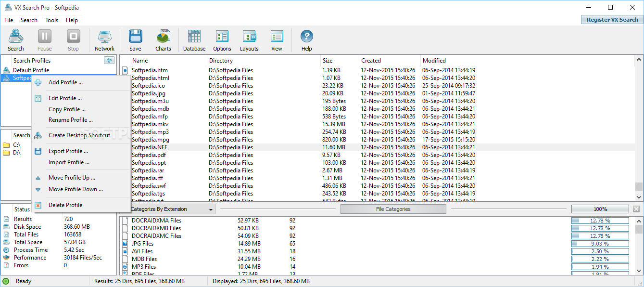Open the Search menu

click(29, 20)
